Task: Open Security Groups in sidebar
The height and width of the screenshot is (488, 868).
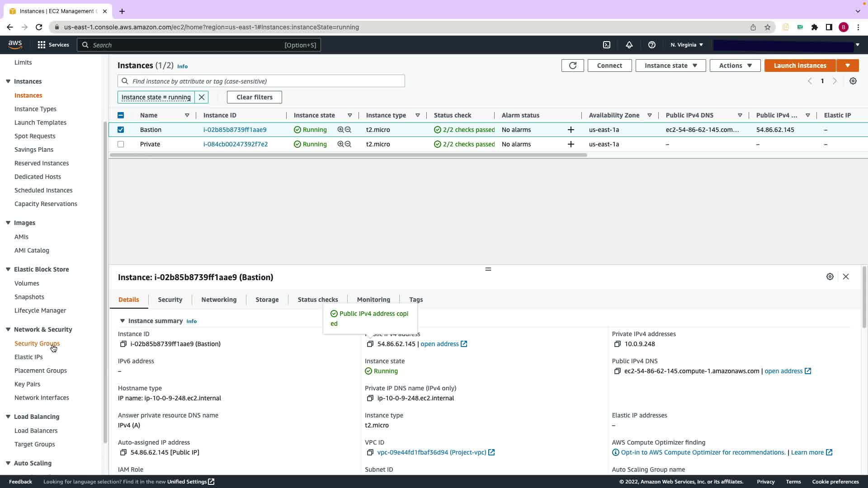Action: [37, 343]
